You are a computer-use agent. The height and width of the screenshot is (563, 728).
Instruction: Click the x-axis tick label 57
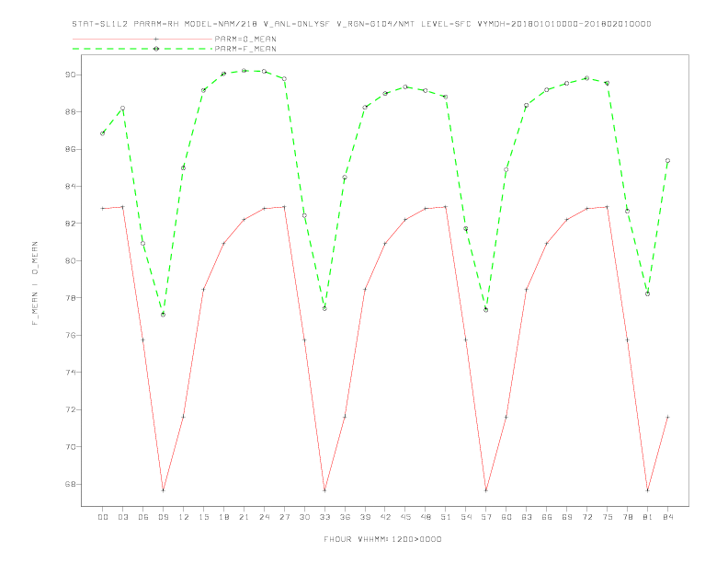click(x=486, y=517)
